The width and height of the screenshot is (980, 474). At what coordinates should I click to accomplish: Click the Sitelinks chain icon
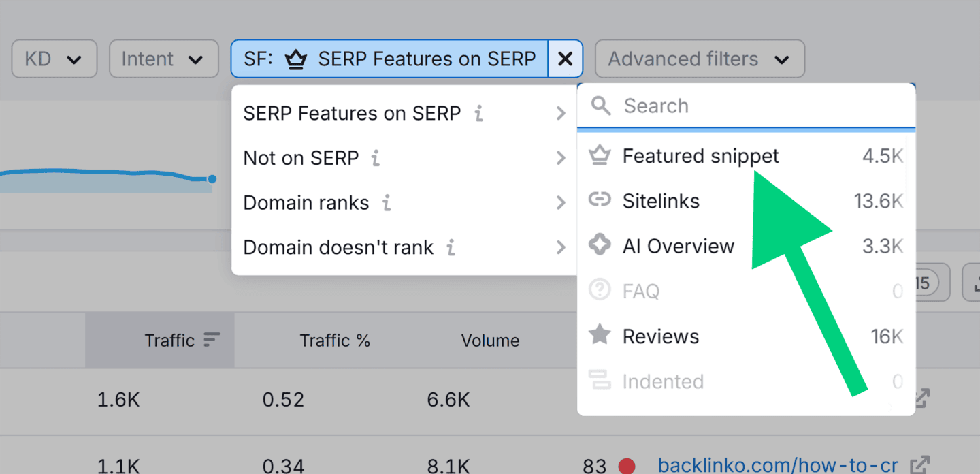coord(600,201)
